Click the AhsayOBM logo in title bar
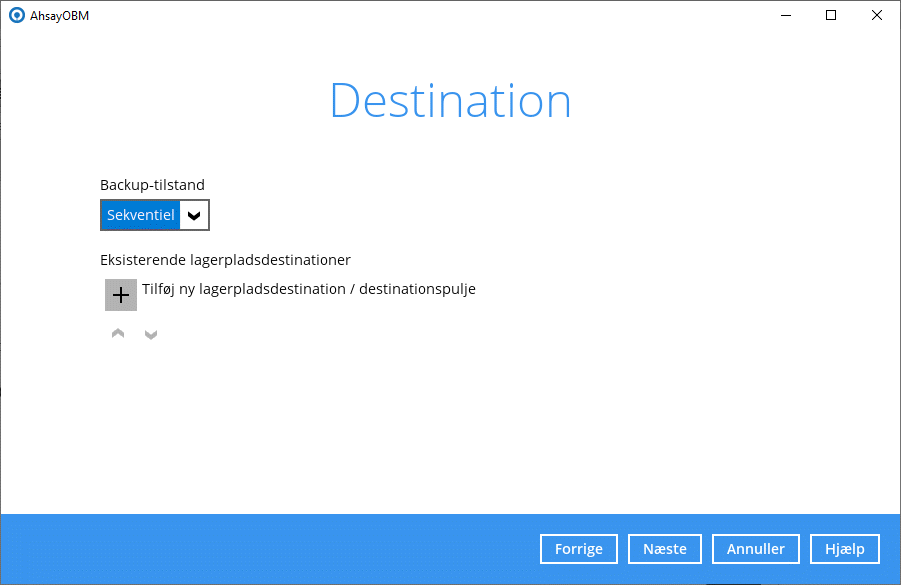This screenshot has width=901, height=585. tap(16, 15)
